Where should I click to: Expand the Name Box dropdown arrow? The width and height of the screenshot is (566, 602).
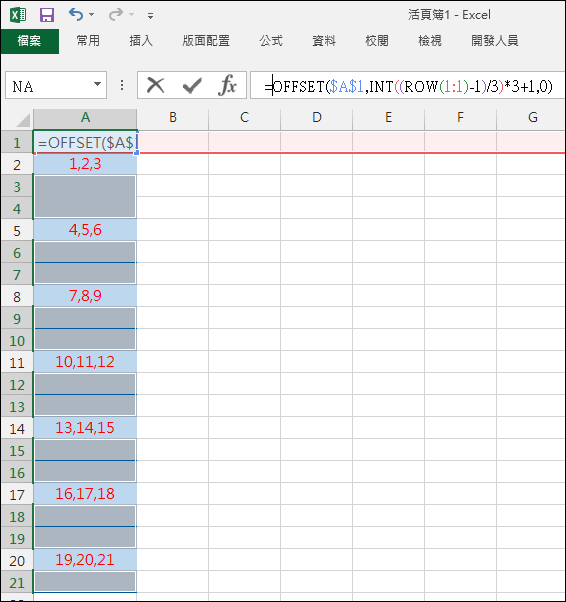(98, 84)
